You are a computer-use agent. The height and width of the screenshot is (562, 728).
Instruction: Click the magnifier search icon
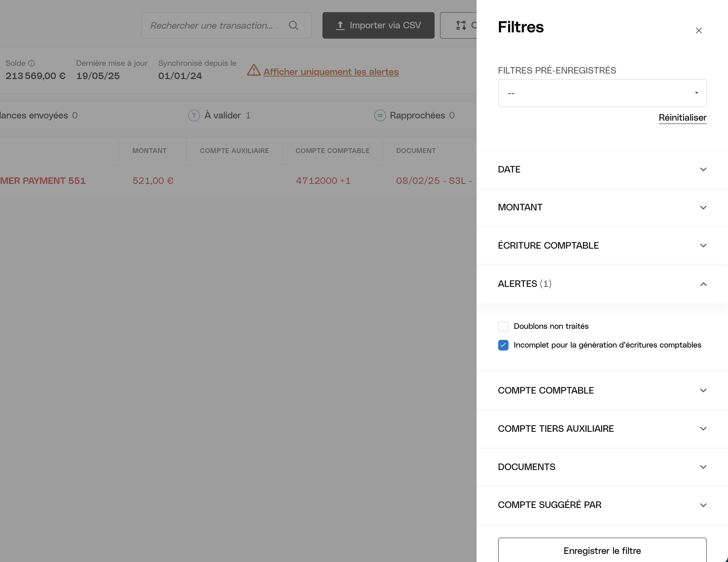pos(293,25)
